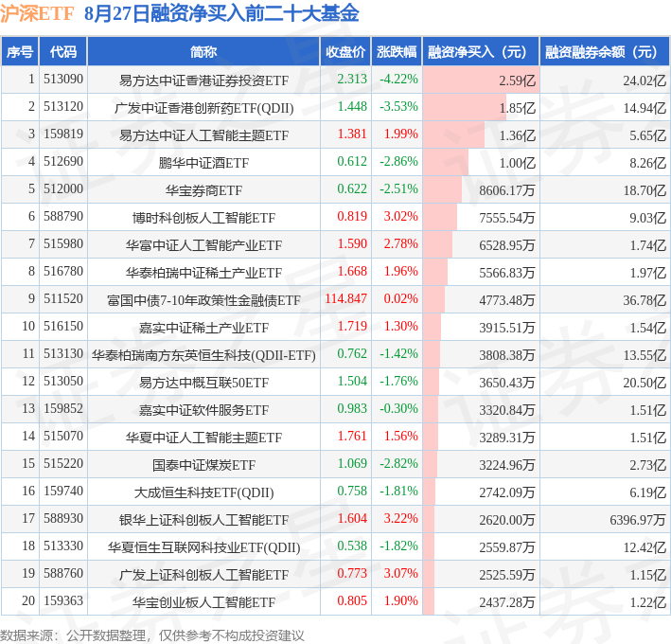Click the 12.42亿 balance value
Viewport: 671px width, 644px height.
pyautogui.click(x=645, y=546)
